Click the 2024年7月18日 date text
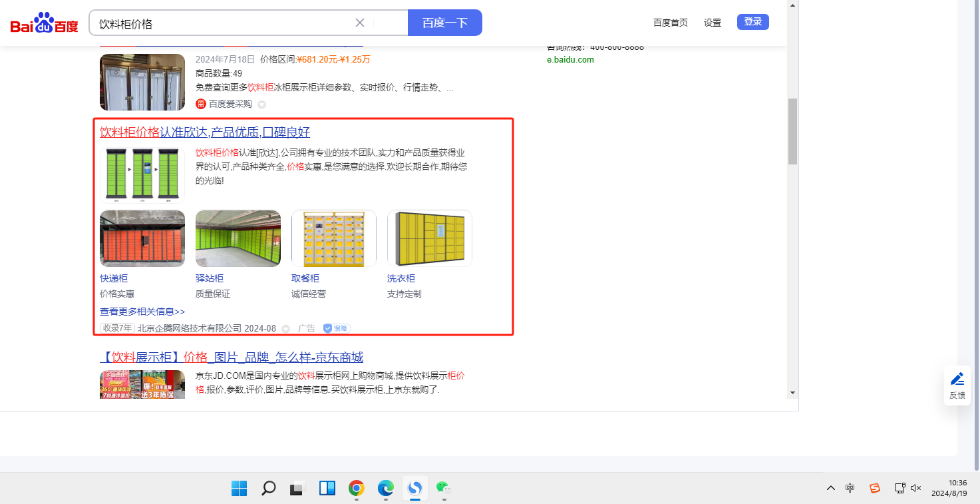Viewport: 980px width, 504px height. coord(224,59)
